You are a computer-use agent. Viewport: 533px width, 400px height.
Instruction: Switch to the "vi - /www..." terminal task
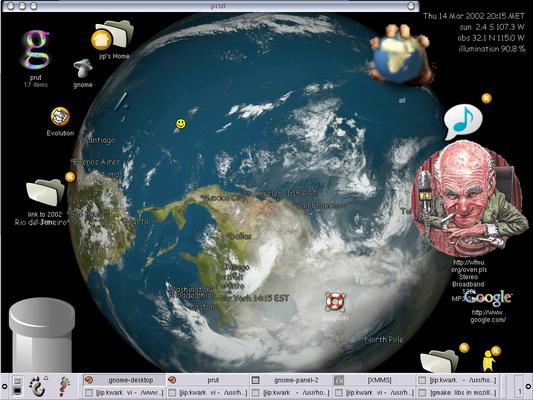pos(124,393)
